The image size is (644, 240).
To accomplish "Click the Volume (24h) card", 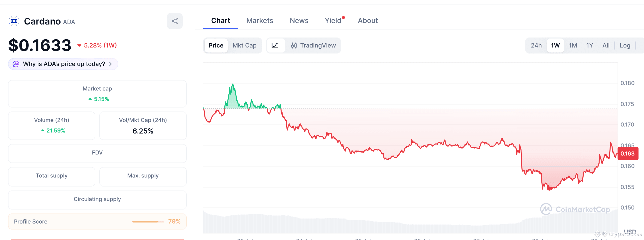I will [x=51, y=126].
